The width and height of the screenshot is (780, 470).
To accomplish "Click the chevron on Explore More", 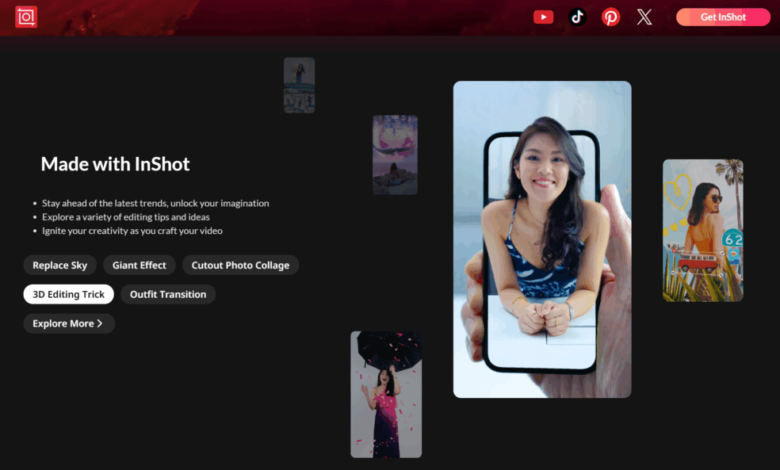I will pyautogui.click(x=100, y=324).
